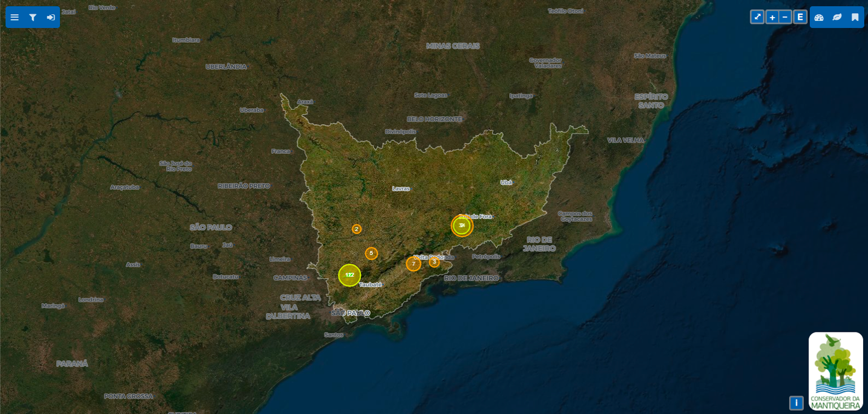Open the dashboard gauge icon
868x414 pixels.
click(819, 18)
